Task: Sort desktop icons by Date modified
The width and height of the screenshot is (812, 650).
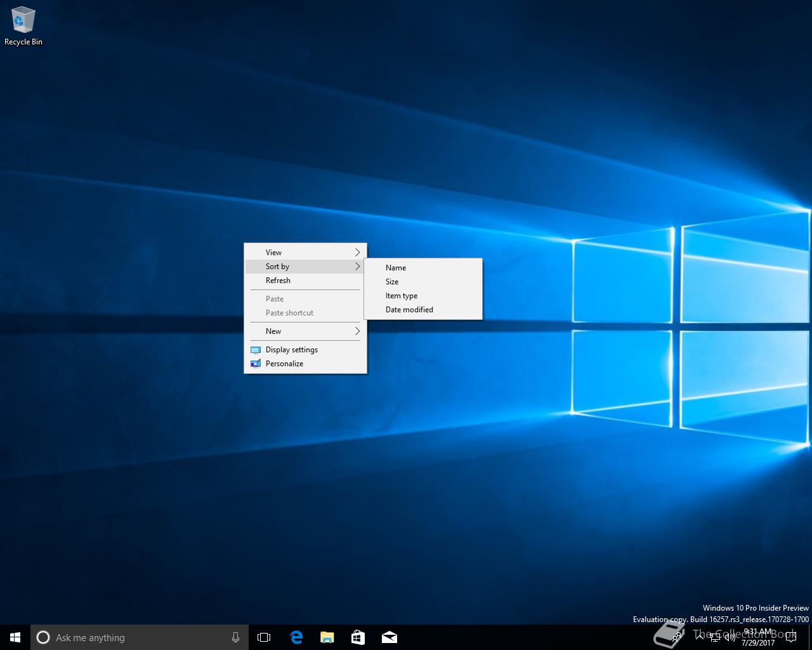Action: (423, 310)
